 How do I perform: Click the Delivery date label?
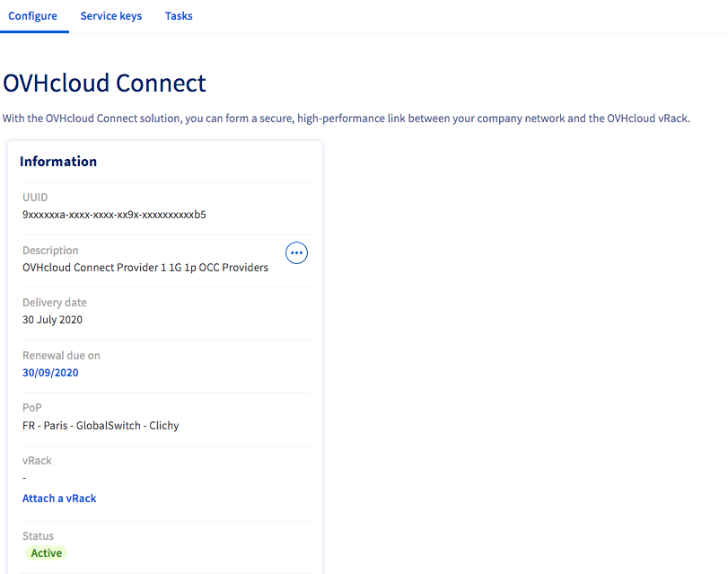(x=55, y=303)
